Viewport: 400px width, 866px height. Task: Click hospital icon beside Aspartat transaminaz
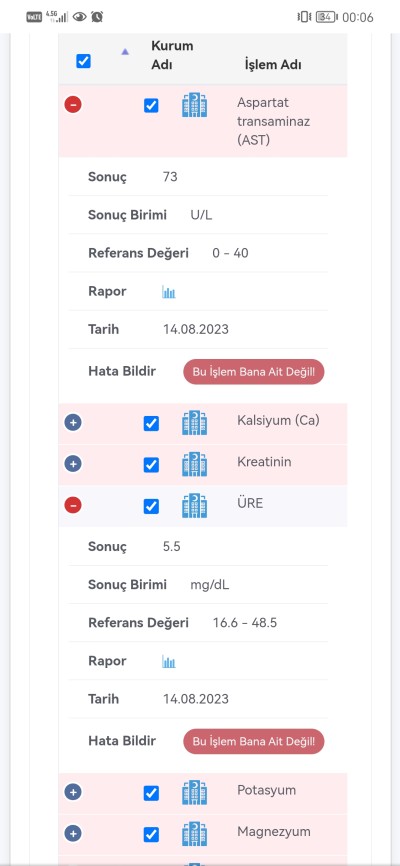pos(194,105)
